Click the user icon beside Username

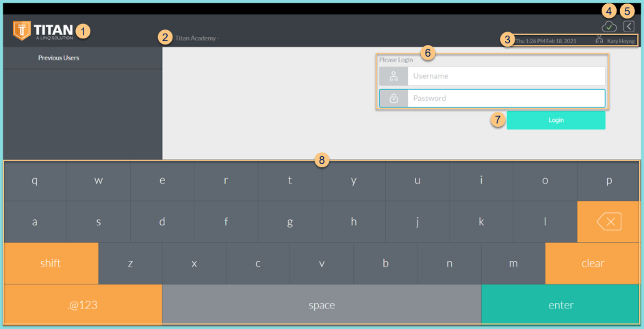click(x=394, y=76)
